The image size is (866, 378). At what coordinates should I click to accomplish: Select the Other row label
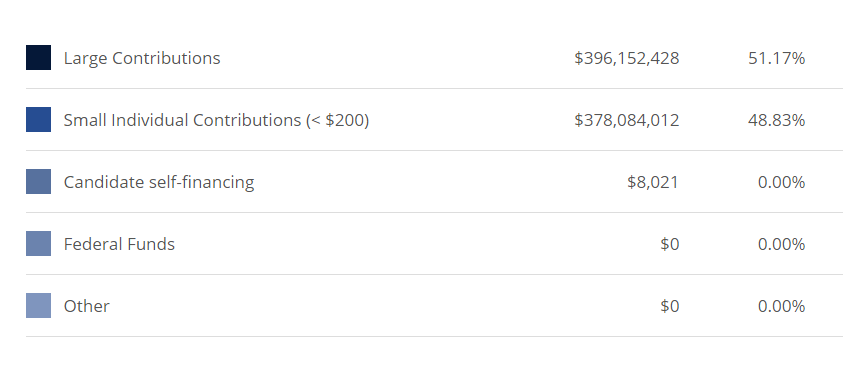click(87, 306)
